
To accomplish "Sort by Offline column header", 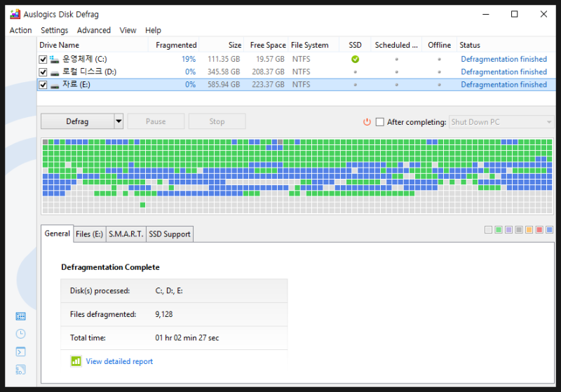I will tap(440, 45).
